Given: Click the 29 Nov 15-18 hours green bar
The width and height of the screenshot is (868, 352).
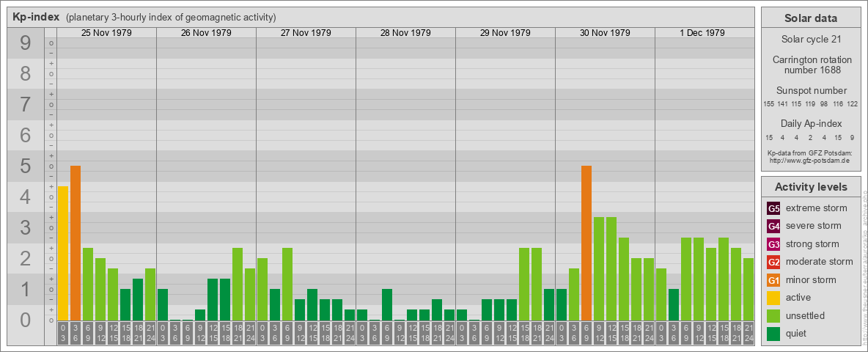Looking at the screenshot, I should coord(524,285).
